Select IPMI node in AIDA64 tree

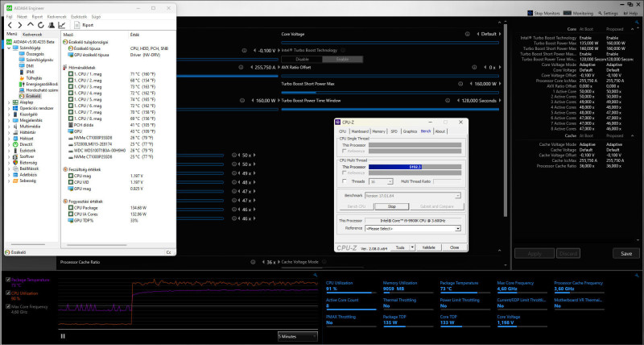(30, 72)
